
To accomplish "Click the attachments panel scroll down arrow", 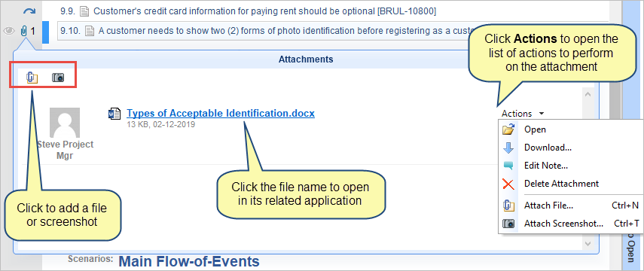I will 588,243.
